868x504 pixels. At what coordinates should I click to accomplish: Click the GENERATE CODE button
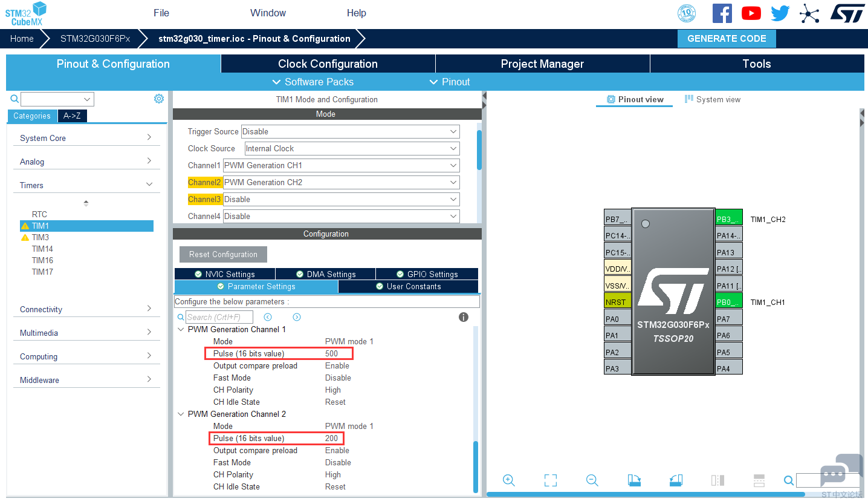(x=727, y=39)
